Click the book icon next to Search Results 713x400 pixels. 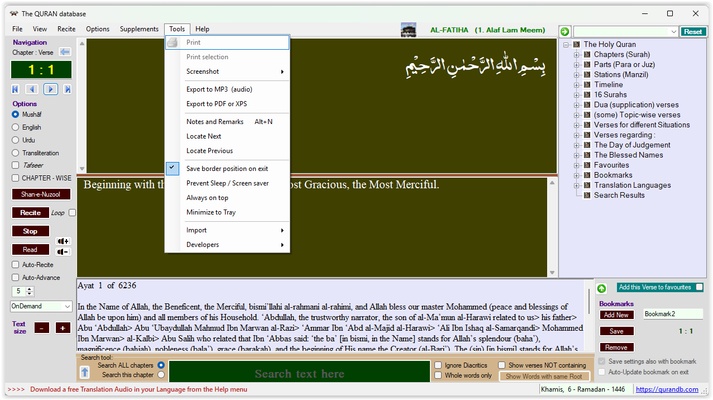tap(587, 195)
